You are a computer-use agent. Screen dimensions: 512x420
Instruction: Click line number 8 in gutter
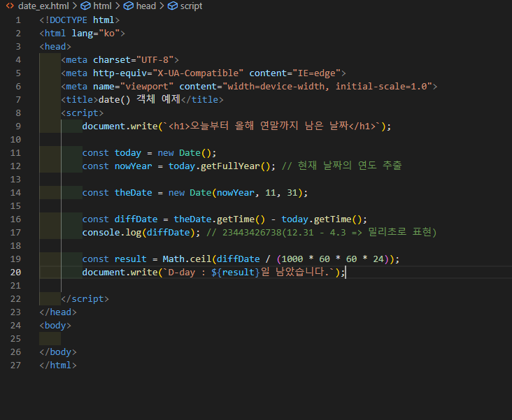point(18,113)
